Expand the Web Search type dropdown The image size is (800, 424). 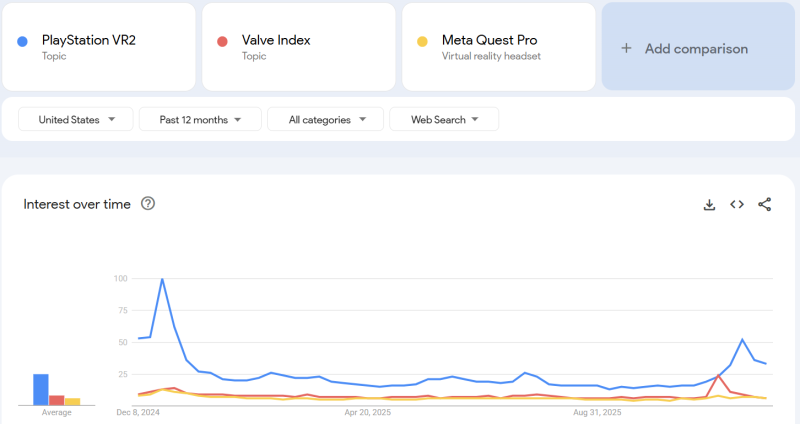coord(443,120)
